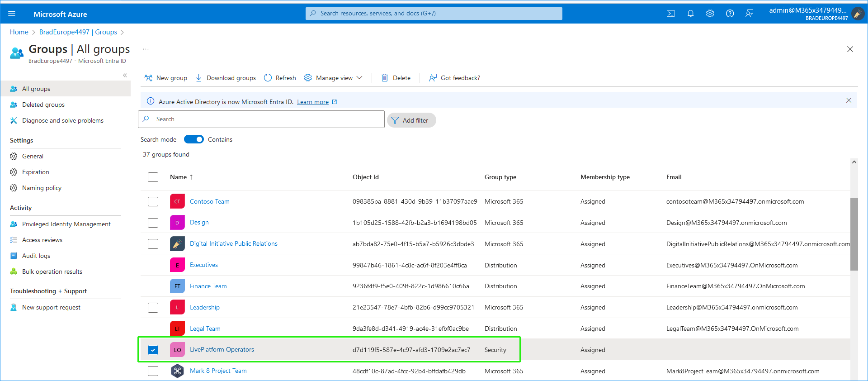Click the vertical scrollbar thumb of the table

click(x=854, y=234)
